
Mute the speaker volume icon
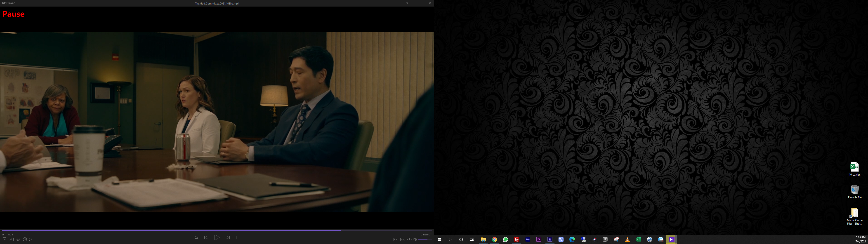[415, 239]
